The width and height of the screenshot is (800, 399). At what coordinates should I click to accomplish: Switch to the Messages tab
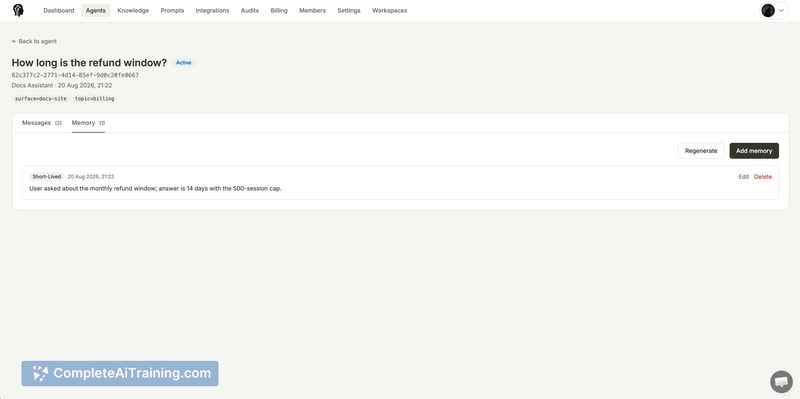coord(42,123)
